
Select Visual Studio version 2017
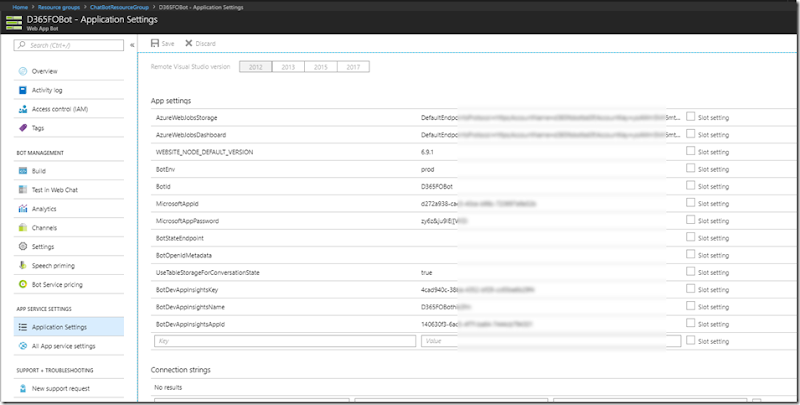point(353,67)
